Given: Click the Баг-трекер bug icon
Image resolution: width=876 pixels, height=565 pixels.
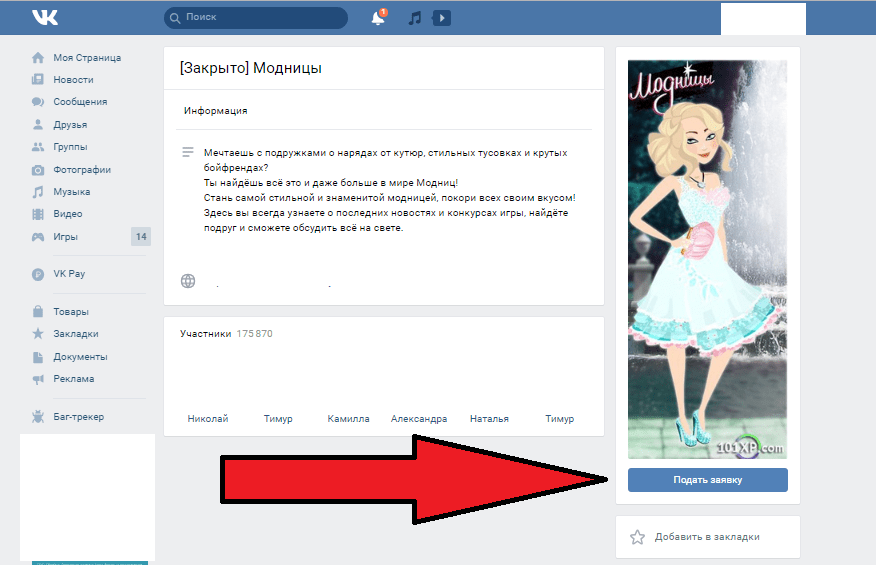Looking at the screenshot, I should [38, 416].
